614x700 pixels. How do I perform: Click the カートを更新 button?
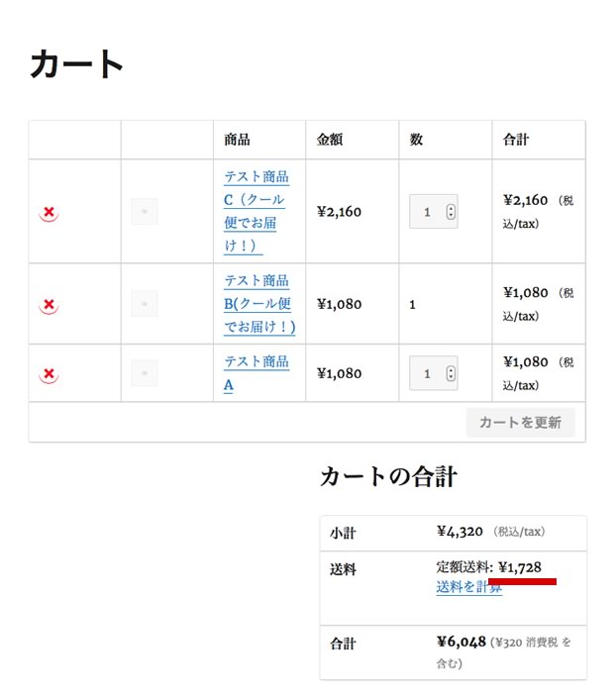[521, 423]
